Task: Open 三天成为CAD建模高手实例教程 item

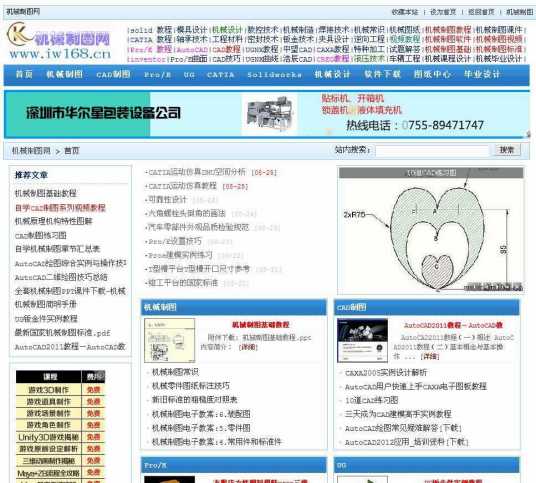Action: click(398, 414)
